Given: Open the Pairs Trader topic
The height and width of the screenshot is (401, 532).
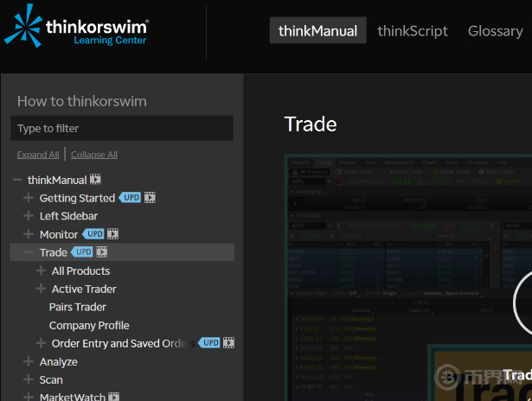Looking at the screenshot, I should (x=78, y=307).
